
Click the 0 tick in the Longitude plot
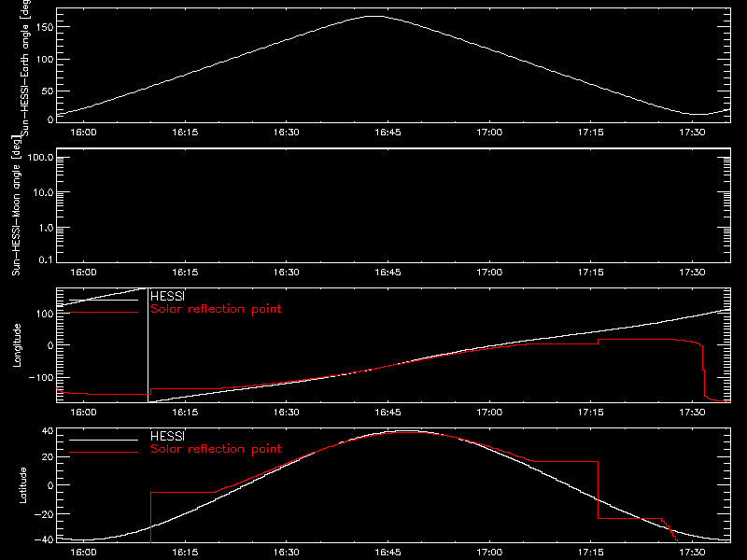point(50,345)
